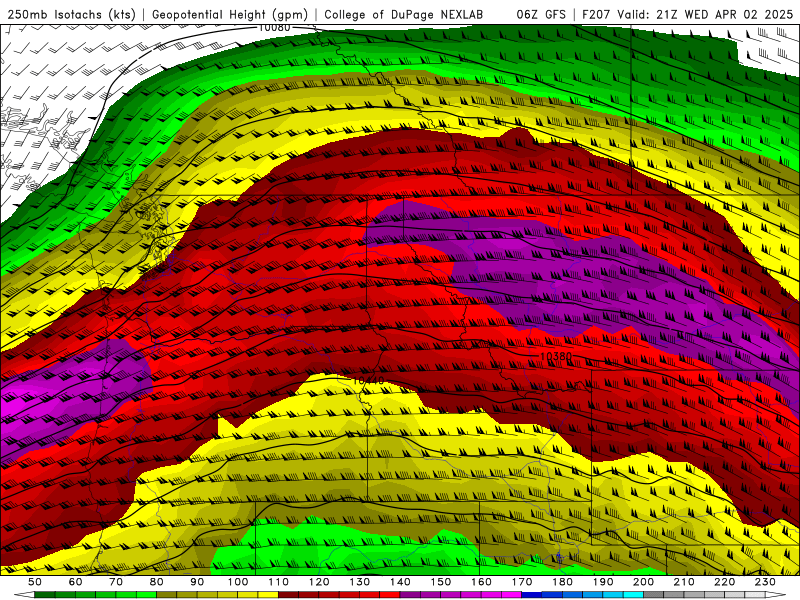This screenshot has width=800, height=600.
Task: Click the 50 label on the color scale
Action: 35,582
